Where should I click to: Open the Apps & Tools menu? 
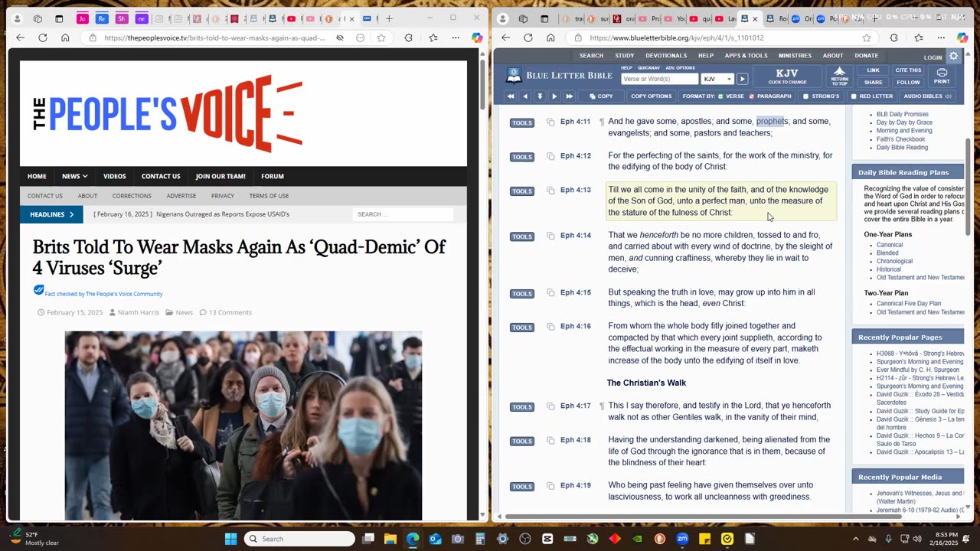coord(746,55)
